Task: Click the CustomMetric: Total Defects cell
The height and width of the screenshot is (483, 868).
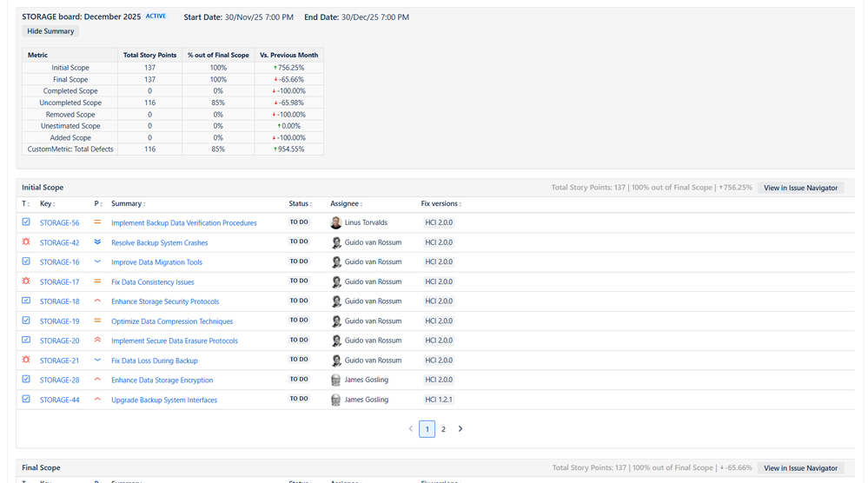Action: (x=70, y=149)
